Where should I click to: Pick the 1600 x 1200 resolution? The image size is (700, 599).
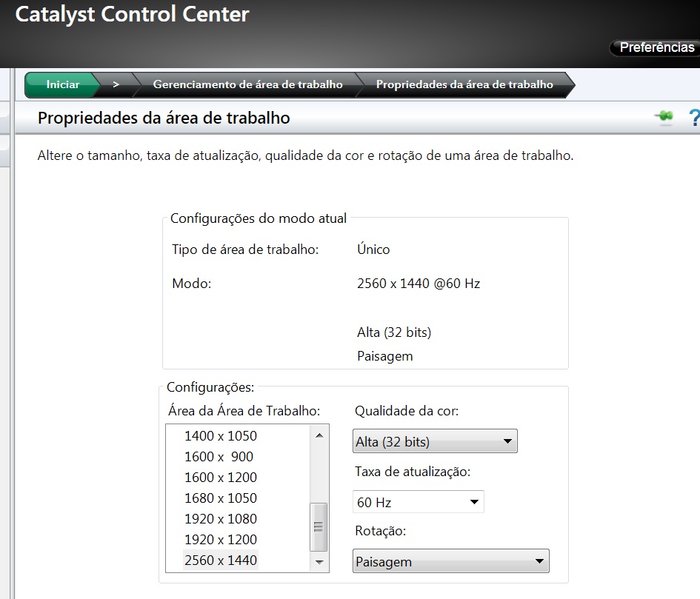[x=221, y=478]
